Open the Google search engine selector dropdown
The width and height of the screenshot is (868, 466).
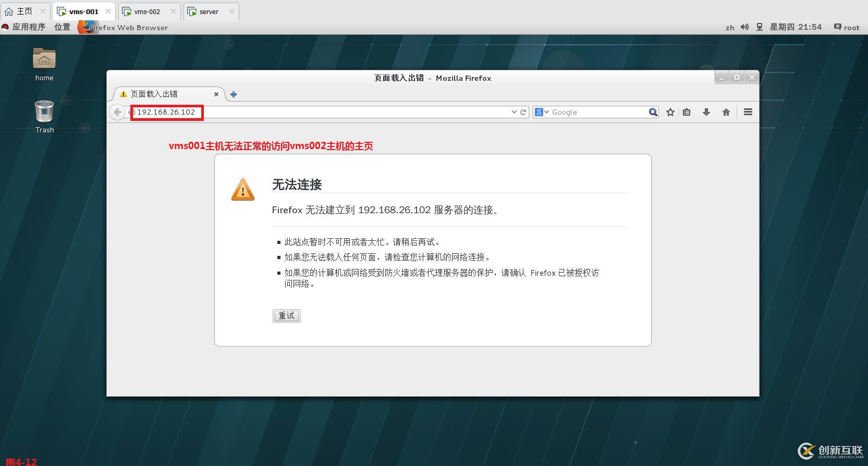click(542, 112)
